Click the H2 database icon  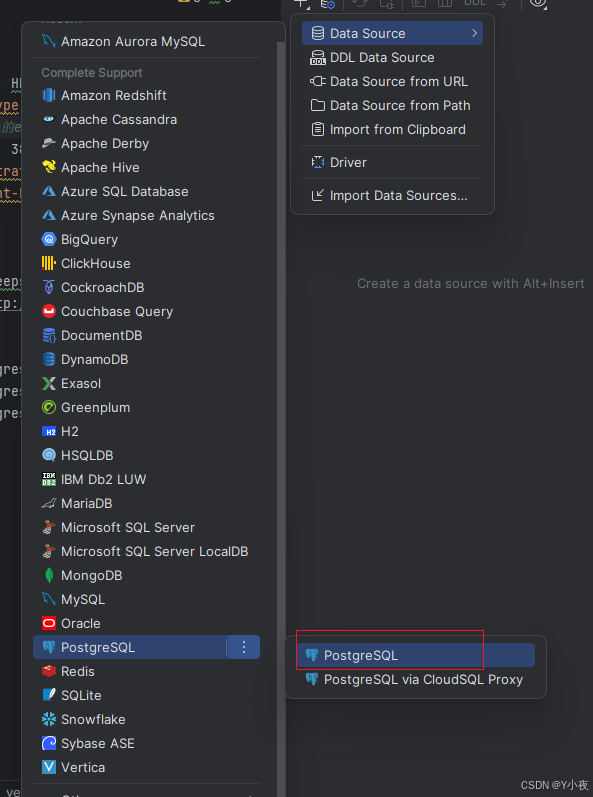49,432
